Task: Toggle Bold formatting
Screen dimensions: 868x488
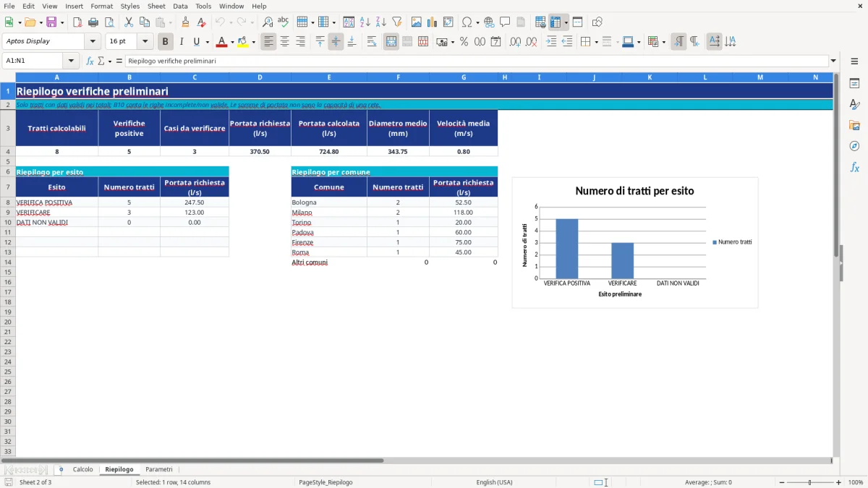Action: point(166,42)
